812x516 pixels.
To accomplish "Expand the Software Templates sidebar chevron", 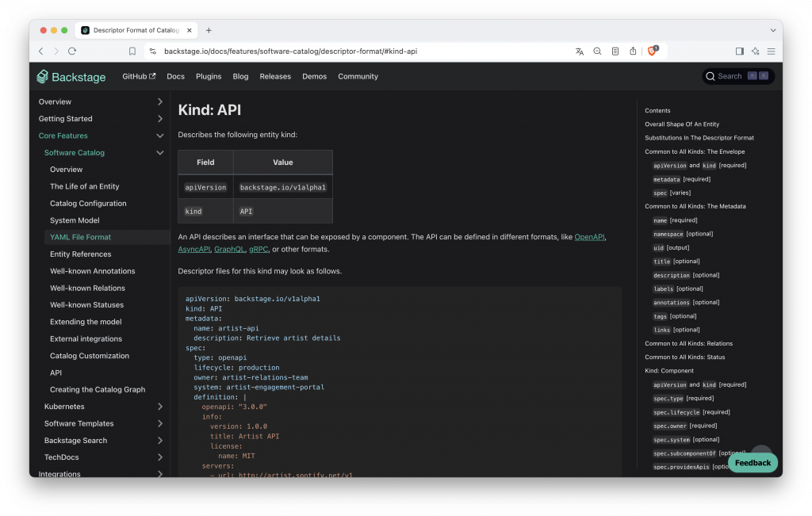I will [x=160, y=423].
